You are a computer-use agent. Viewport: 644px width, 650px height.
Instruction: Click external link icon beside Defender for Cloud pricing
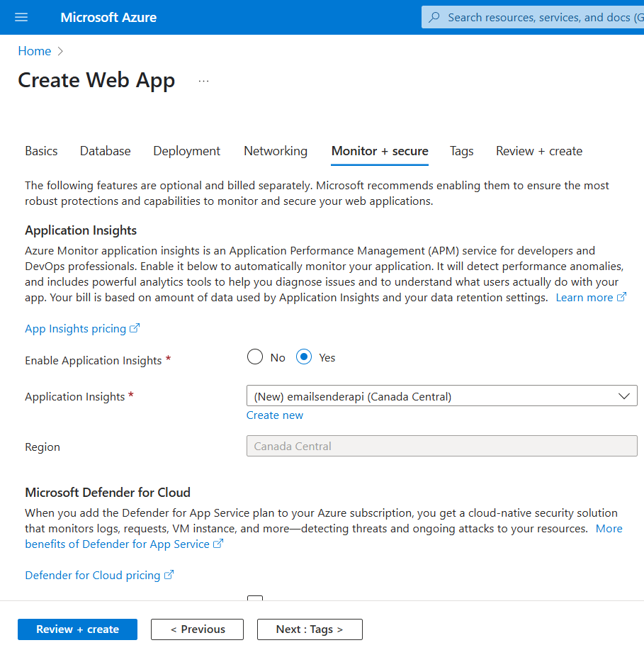coord(169,575)
